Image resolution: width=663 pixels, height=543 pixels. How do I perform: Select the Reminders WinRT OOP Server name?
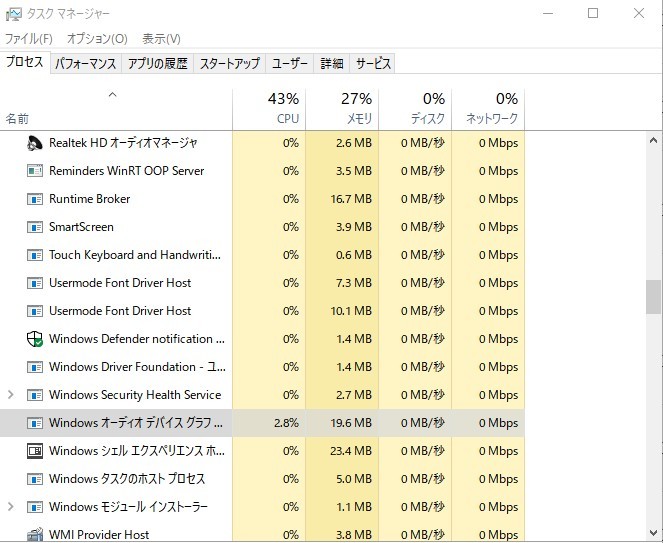tap(126, 171)
